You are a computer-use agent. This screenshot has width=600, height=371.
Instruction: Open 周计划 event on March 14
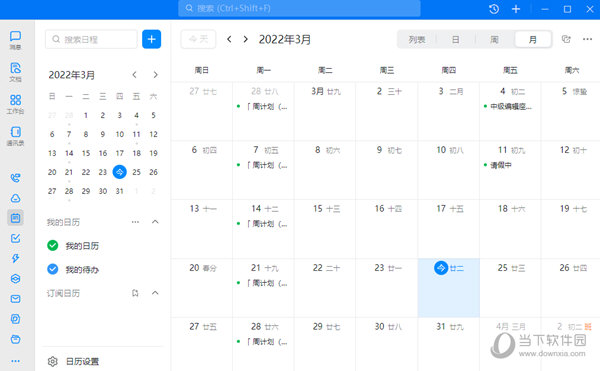click(x=263, y=224)
